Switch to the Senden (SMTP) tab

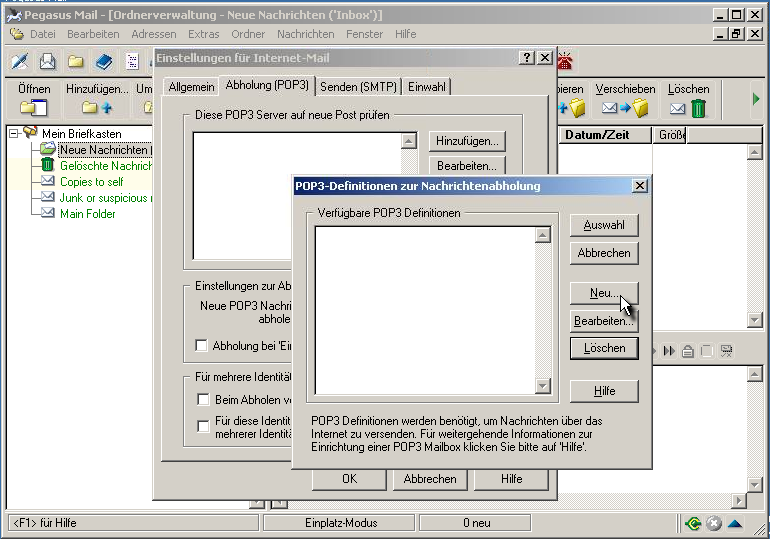(358, 87)
